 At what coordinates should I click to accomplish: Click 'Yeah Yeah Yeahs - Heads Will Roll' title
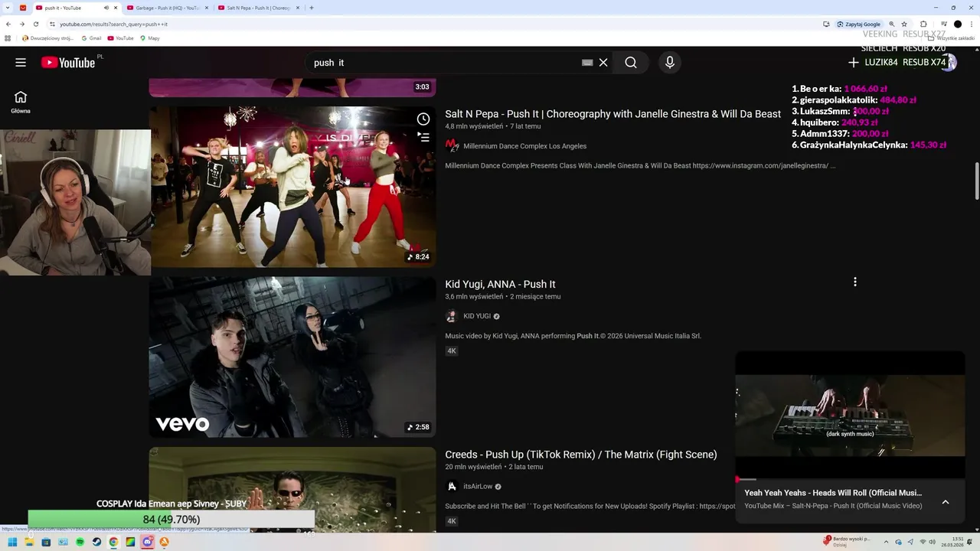point(833,493)
